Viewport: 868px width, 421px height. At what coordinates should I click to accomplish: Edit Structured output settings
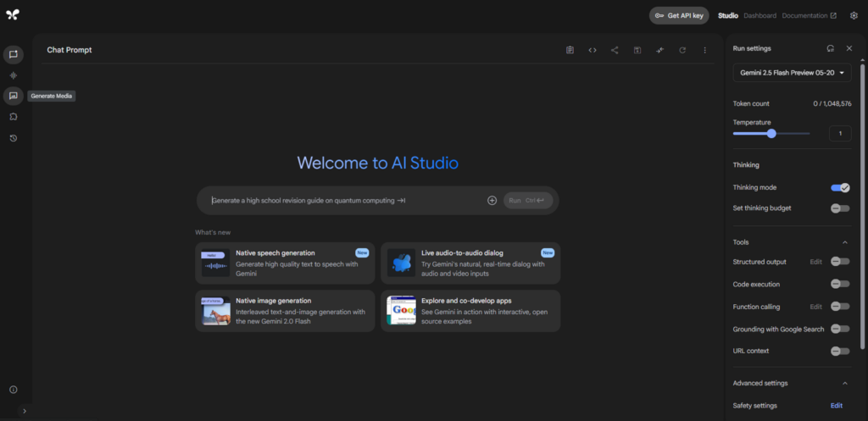(816, 262)
